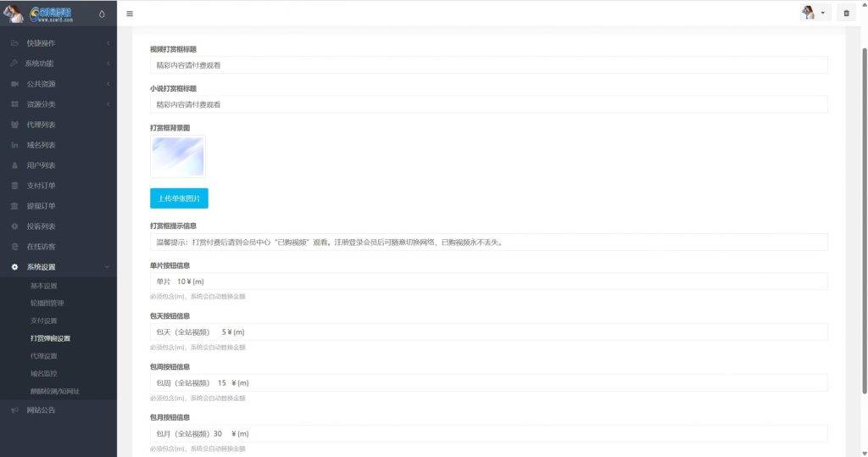Viewport: 868px width, 457px height.
Task: Open the user avatar dropdown
Action: (814, 13)
